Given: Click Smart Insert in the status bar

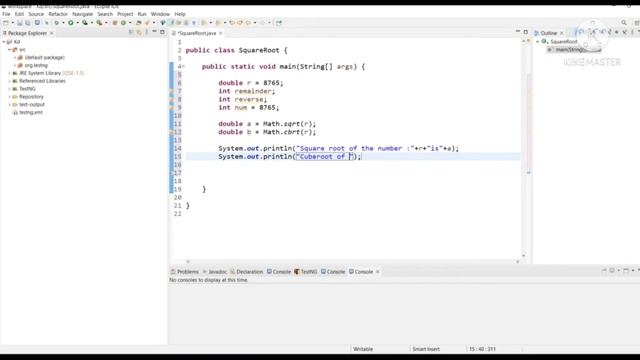Looking at the screenshot, I should [x=426, y=349].
